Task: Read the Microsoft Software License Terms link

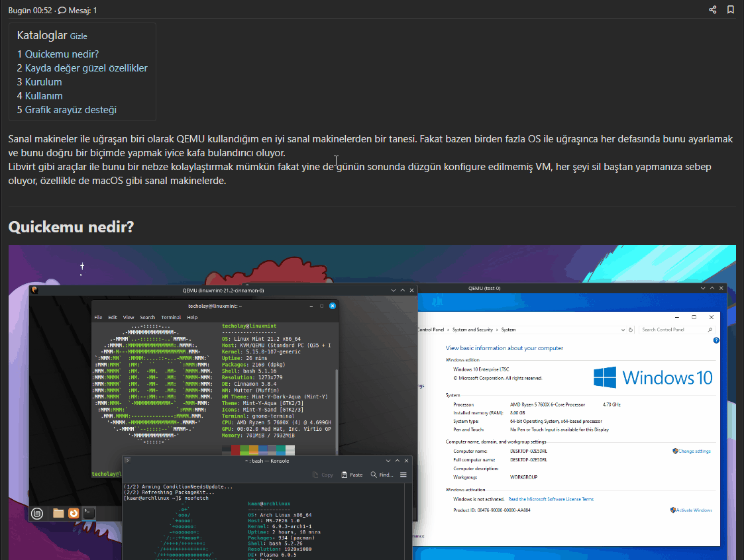Action: point(551,499)
